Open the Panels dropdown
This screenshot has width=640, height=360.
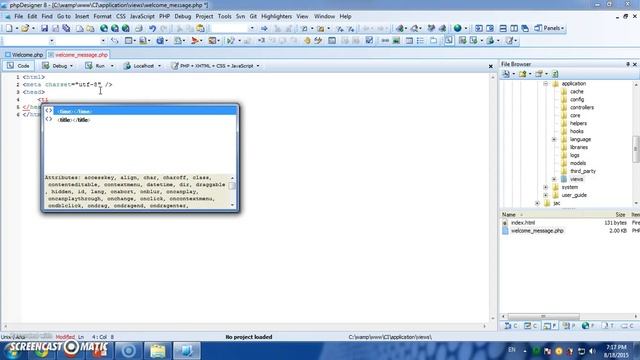pos(549,28)
